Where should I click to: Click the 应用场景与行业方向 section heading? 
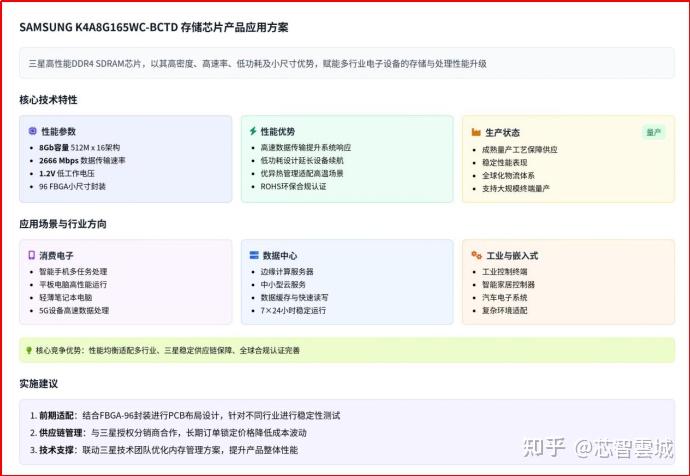(63, 224)
